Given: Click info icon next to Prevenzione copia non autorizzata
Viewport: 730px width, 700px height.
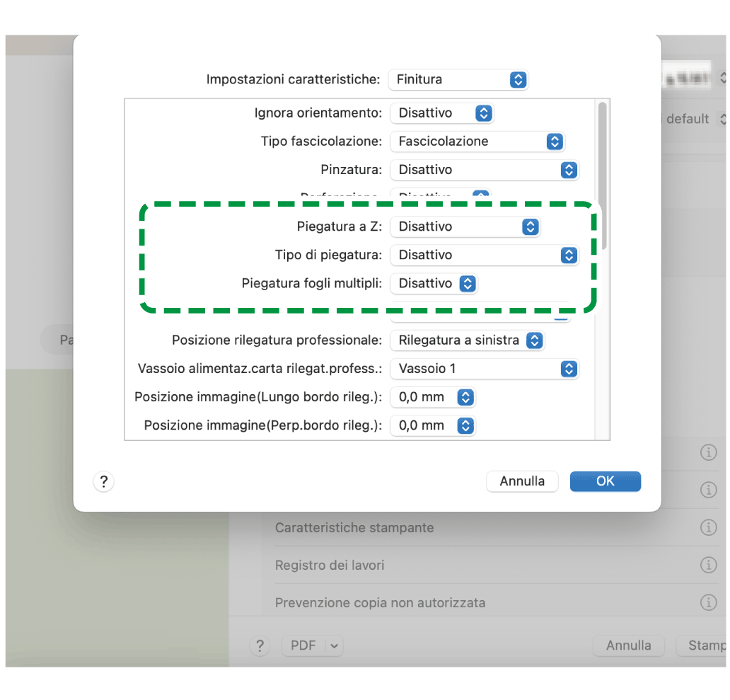Looking at the screenshot, I should point(709,602).
